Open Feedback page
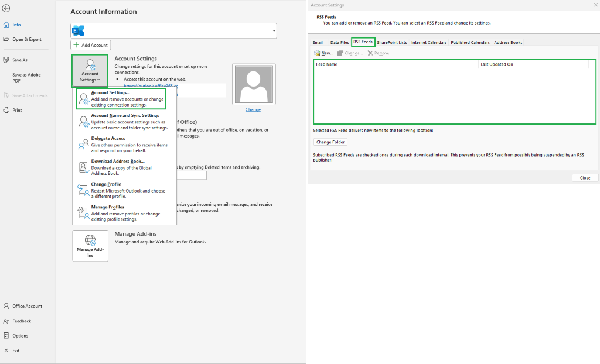The height and width of the screenshot is (364, 600). click(x=17, y=321)
